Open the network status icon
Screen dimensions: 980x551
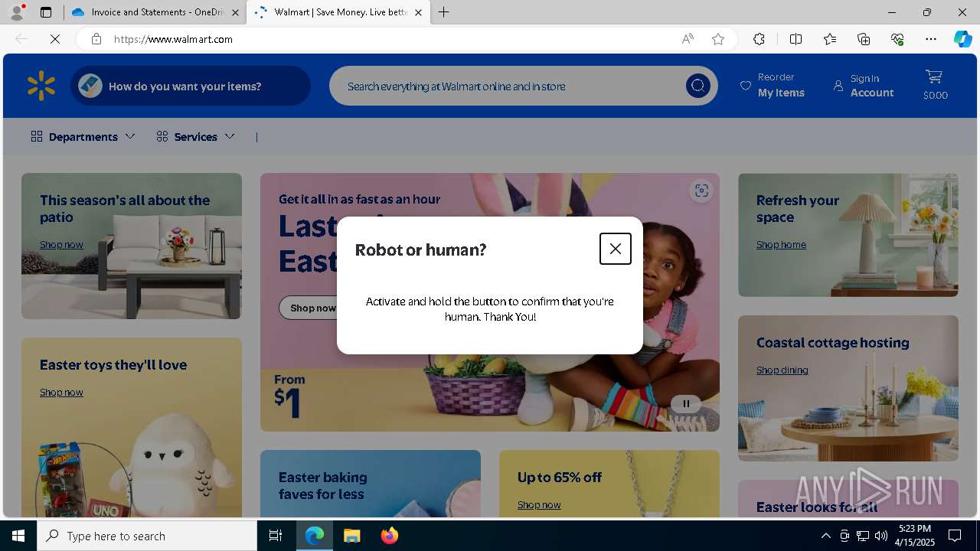(862, 536)
